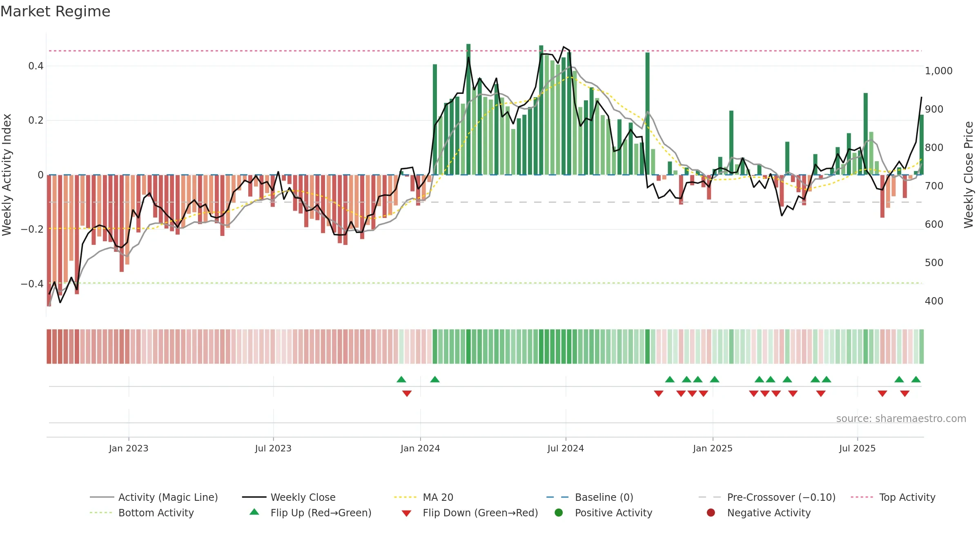Click Negative Activity legend label

769,513
